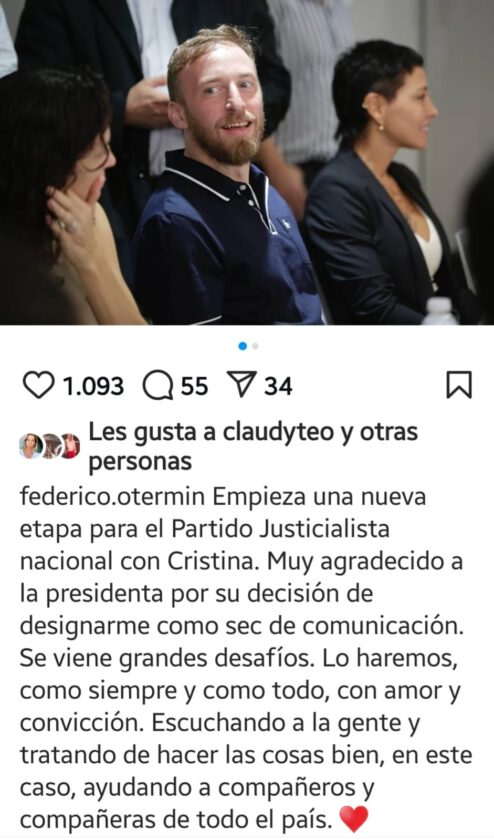
Task: Tap first liker avatar thumbnail
Action: point(31,446)
